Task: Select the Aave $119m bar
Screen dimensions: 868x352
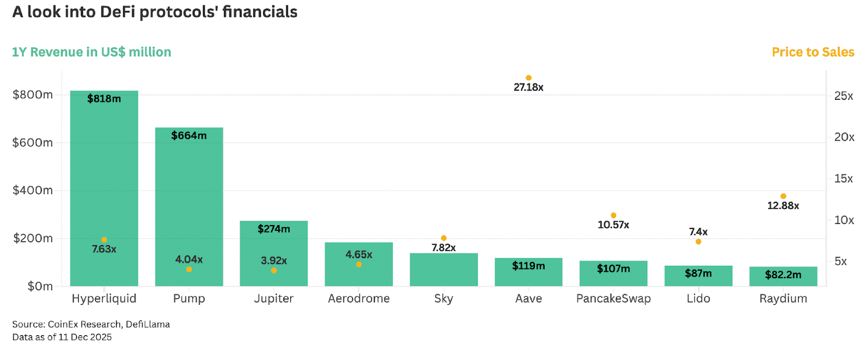Action: click(x=528, y=272)
